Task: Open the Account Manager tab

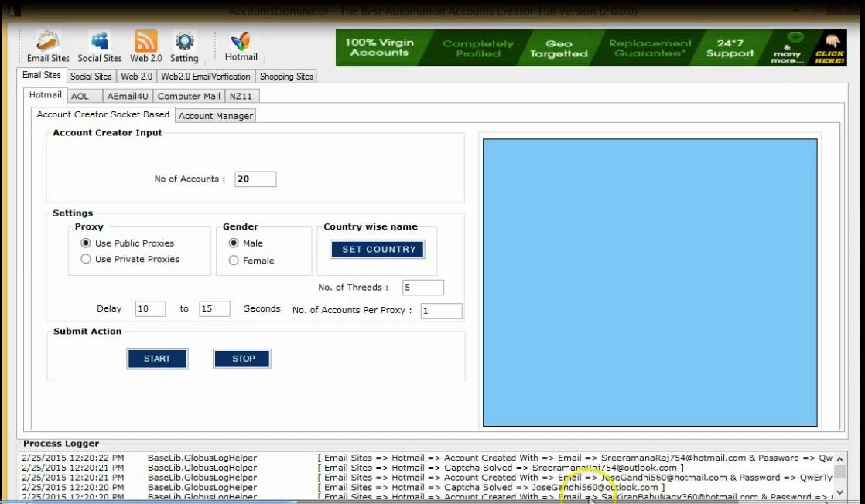Action: click(x=216, y=116)
